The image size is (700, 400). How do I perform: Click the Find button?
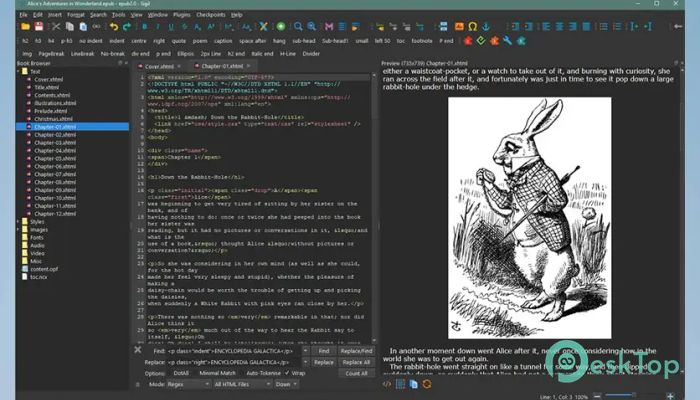[x=324, y=351]
